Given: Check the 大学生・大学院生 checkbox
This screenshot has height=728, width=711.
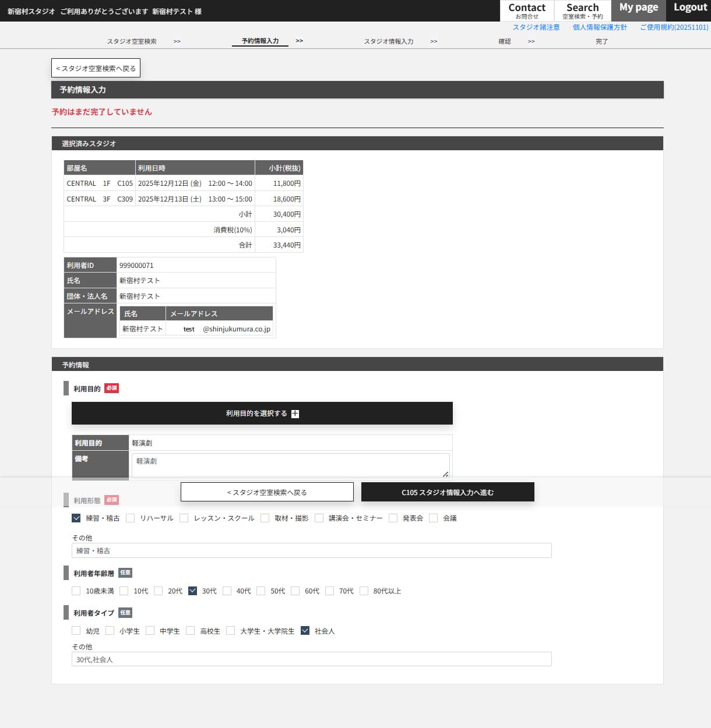Looking at the screenshot, I should point(231,631).
